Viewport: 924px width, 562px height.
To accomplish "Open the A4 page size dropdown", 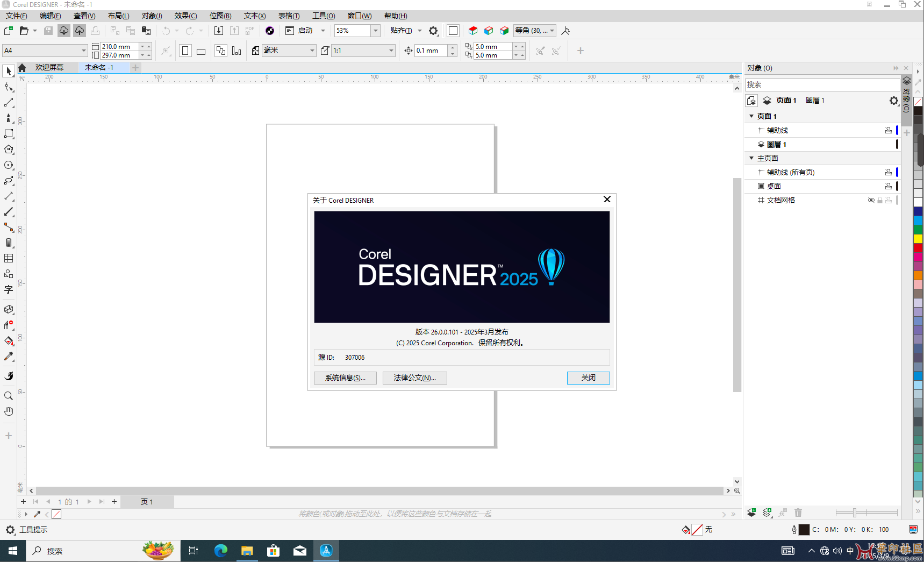I will point(83,51).
